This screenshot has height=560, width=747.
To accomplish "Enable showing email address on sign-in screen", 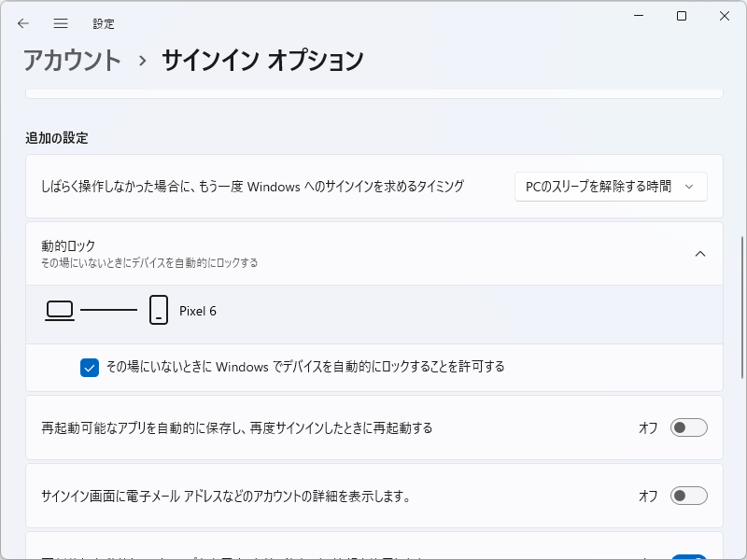I will point(688,497).
